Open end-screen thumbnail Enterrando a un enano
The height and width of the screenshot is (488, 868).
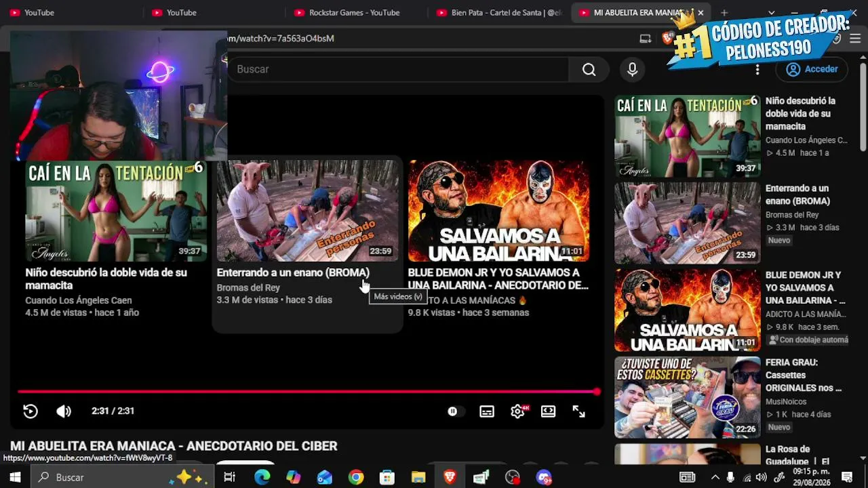pos(308,211)
